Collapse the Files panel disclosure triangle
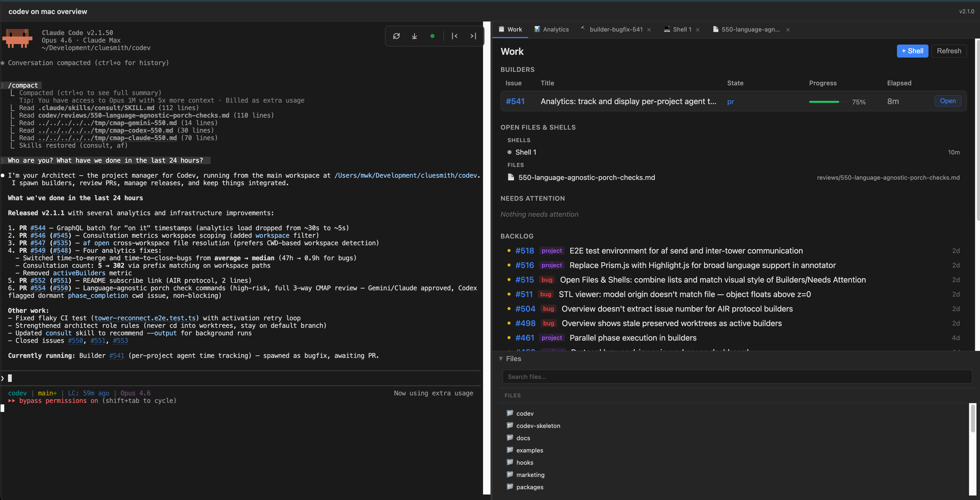 point(501,359)
